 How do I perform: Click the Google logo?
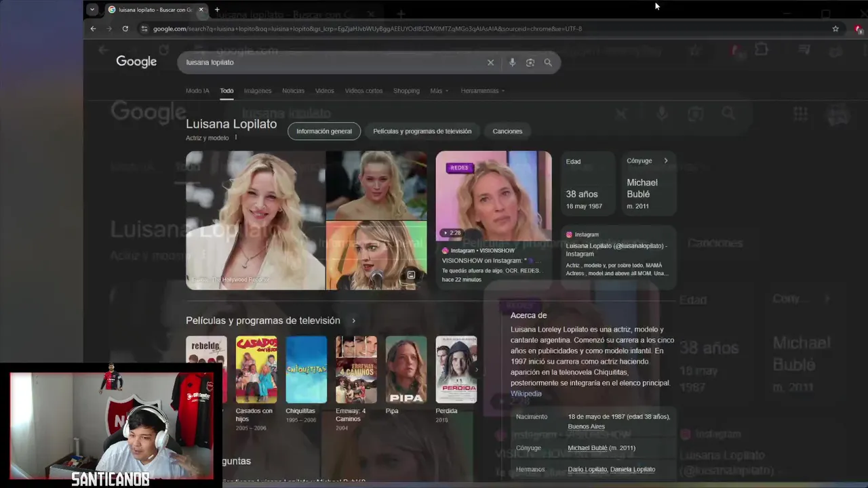coord(136,62)
